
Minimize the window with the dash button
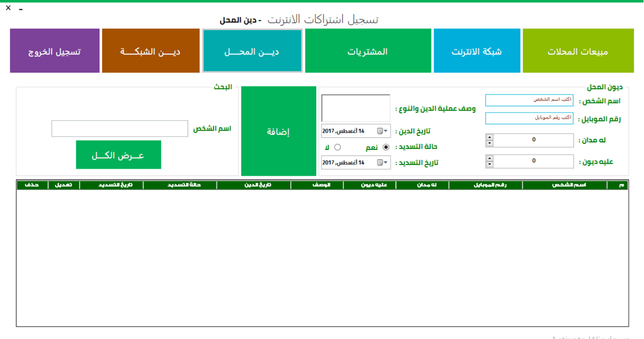[21, 10]
